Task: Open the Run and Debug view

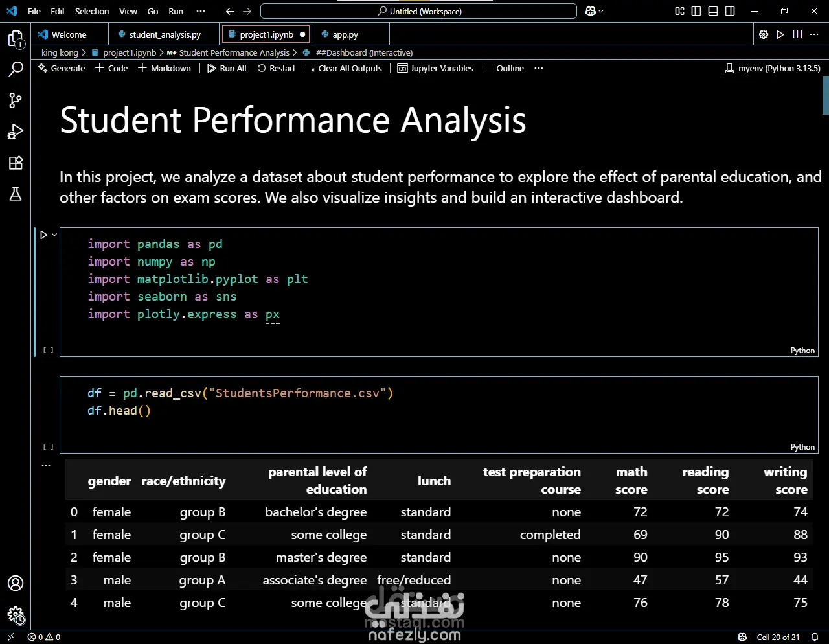Action: click(x=16, y=132)
